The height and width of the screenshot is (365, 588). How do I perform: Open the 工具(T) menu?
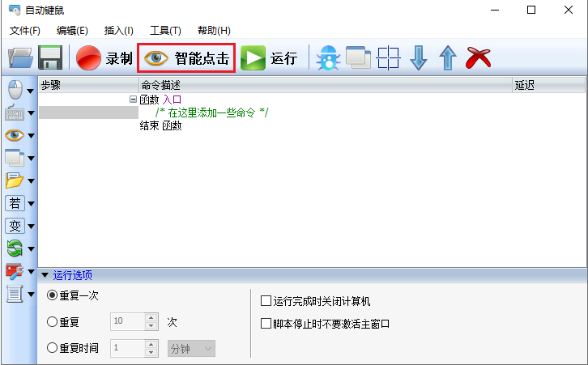(165, 31)
